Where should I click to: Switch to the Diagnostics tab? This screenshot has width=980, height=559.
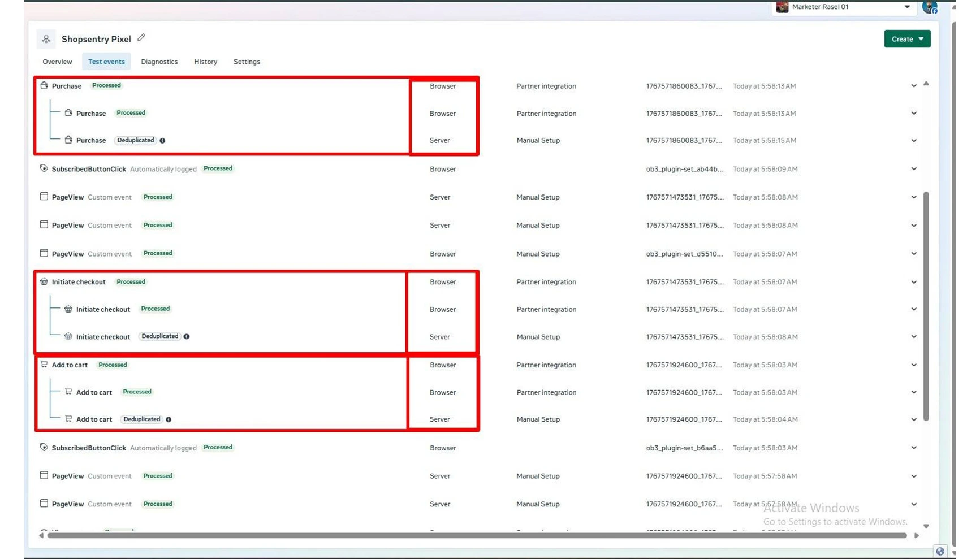click(159, 62)
